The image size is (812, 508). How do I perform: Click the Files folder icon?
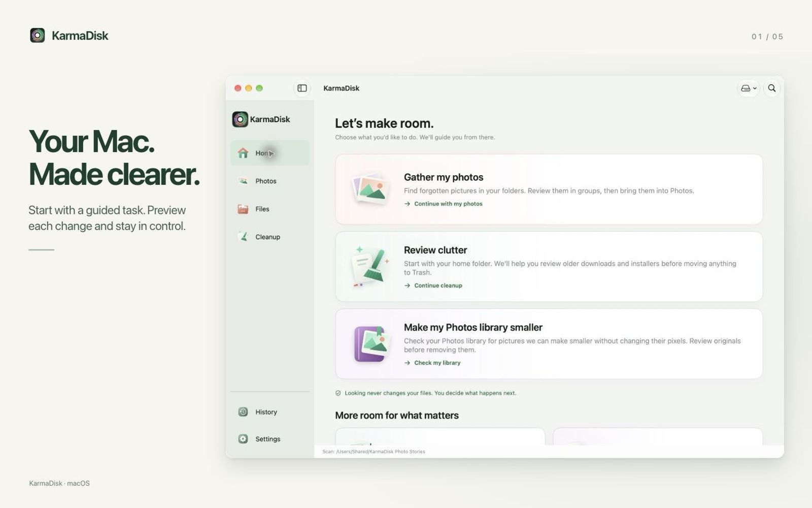243,209
